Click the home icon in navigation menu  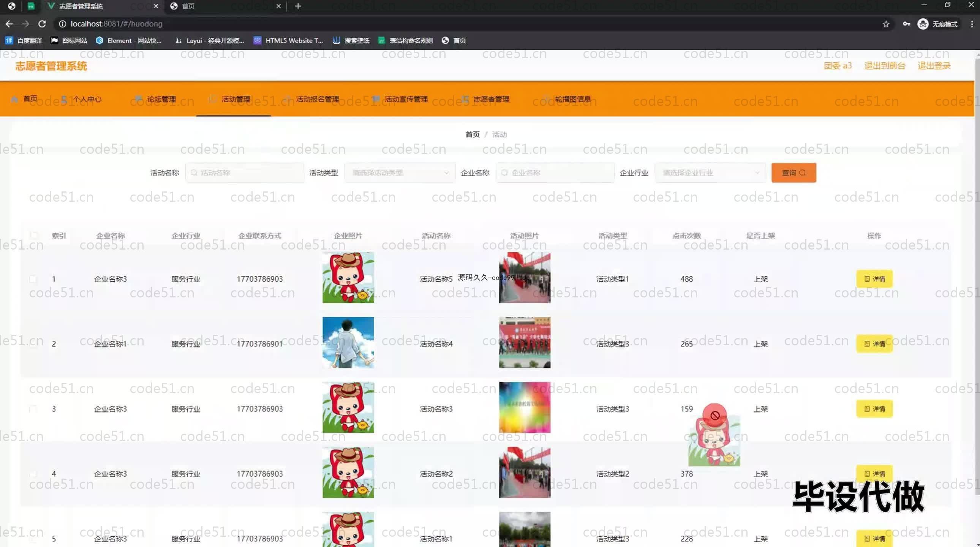pyautogui.click(x=14, y=99)
